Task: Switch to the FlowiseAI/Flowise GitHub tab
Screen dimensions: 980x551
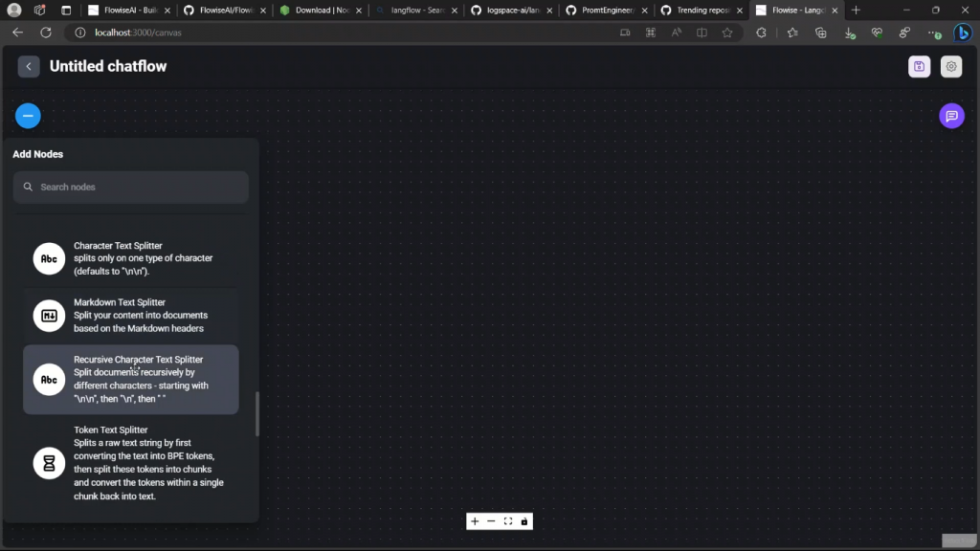Action: (224, 10)
